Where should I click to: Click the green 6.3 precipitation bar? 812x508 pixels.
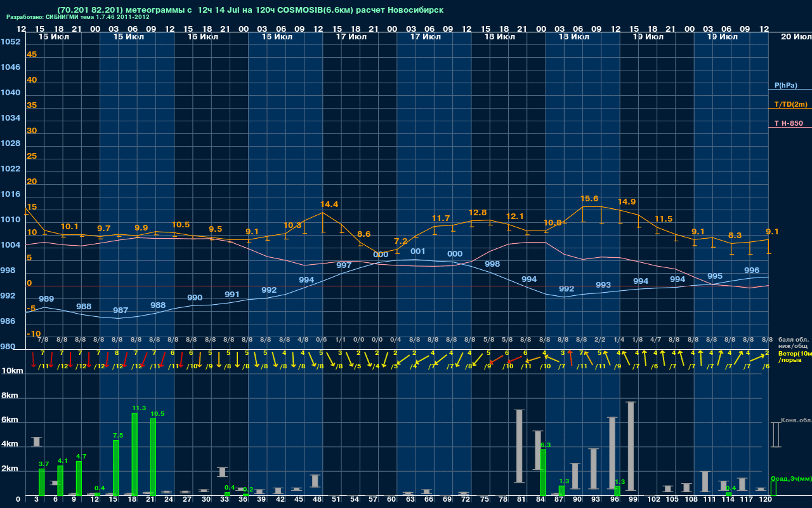tap(543, 472)
